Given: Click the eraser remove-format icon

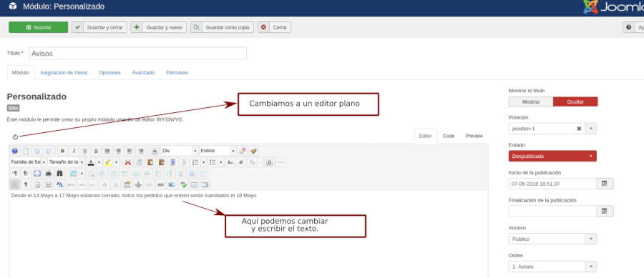Looking at the screenshot, I should click(x=243, y=151).
